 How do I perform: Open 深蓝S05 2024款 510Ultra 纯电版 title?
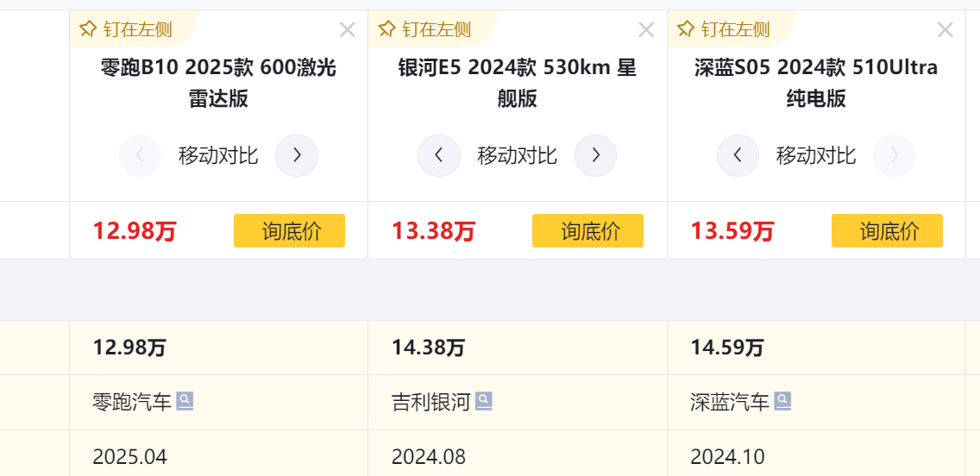click(x=816, y=83)
